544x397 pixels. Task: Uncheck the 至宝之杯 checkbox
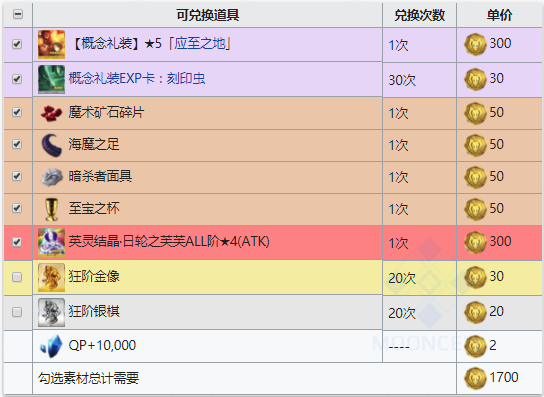(x=17, y=208)
